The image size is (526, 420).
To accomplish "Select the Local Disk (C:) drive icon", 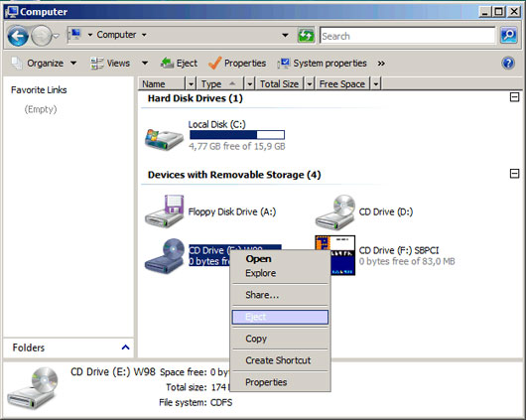I will 164,138.
